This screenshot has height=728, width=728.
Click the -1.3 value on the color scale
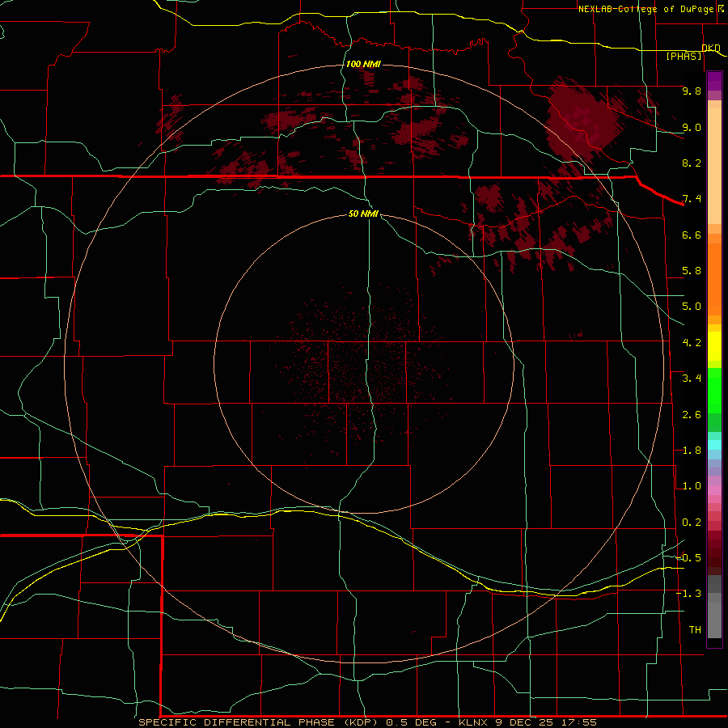tap(688, 594)
